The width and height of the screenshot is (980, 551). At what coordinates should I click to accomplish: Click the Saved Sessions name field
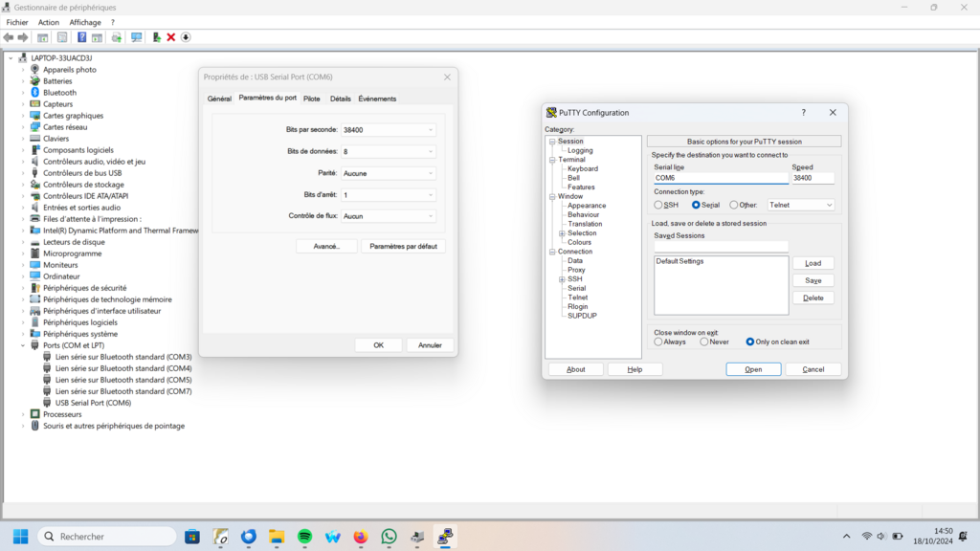click(x=722, y=246)
